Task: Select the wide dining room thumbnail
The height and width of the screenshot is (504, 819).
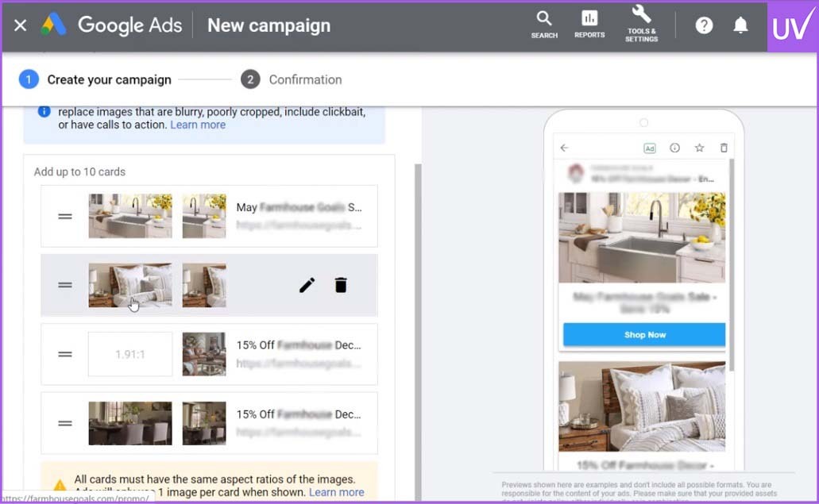Action: [x=130, y=423]
